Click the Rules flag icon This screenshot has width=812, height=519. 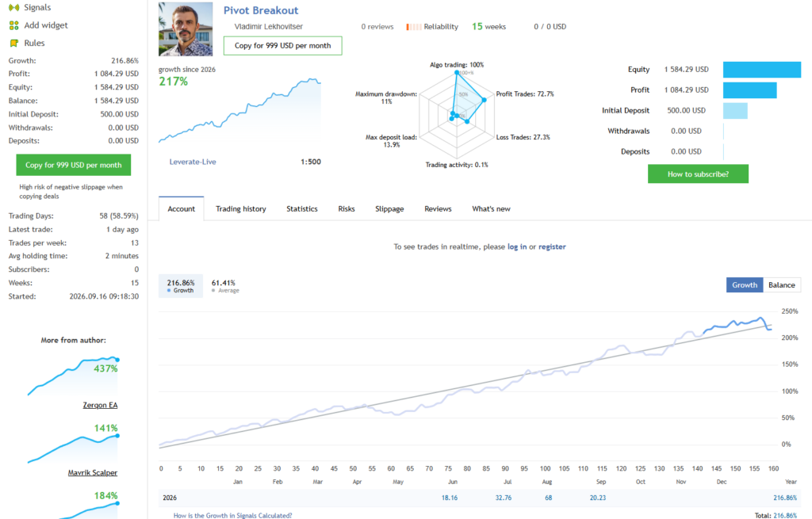[14, 43]
